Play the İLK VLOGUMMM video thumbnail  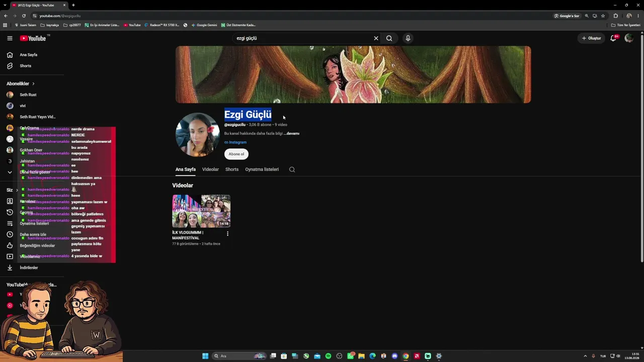pos(201,211)
